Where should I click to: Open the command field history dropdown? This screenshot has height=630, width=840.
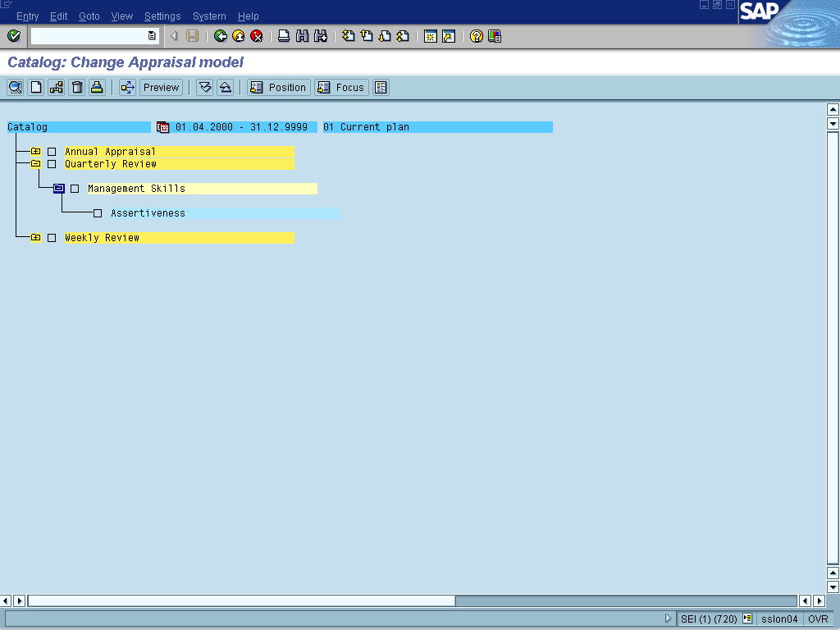pyautogui.click(x=152, y=36)
